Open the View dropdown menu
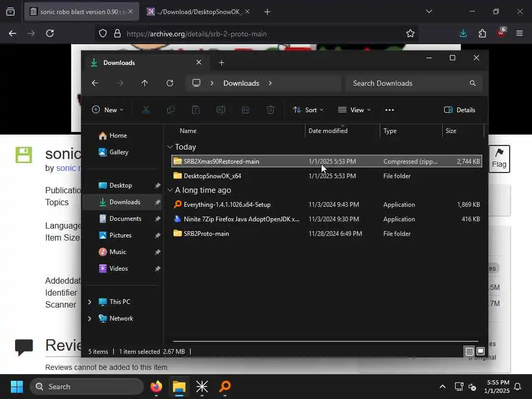The width and height of the screenshot is (532, 399). pyautogui.click(x=354, y=110)
